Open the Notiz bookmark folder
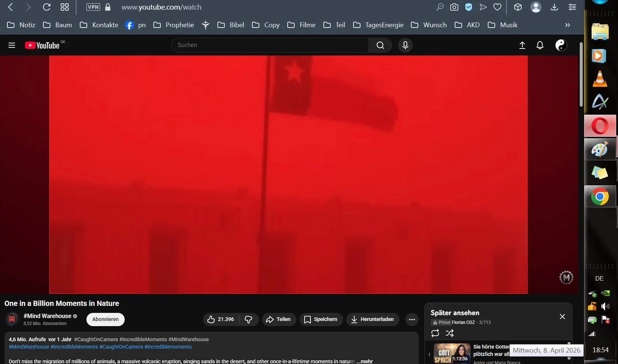 pos(21,25)
